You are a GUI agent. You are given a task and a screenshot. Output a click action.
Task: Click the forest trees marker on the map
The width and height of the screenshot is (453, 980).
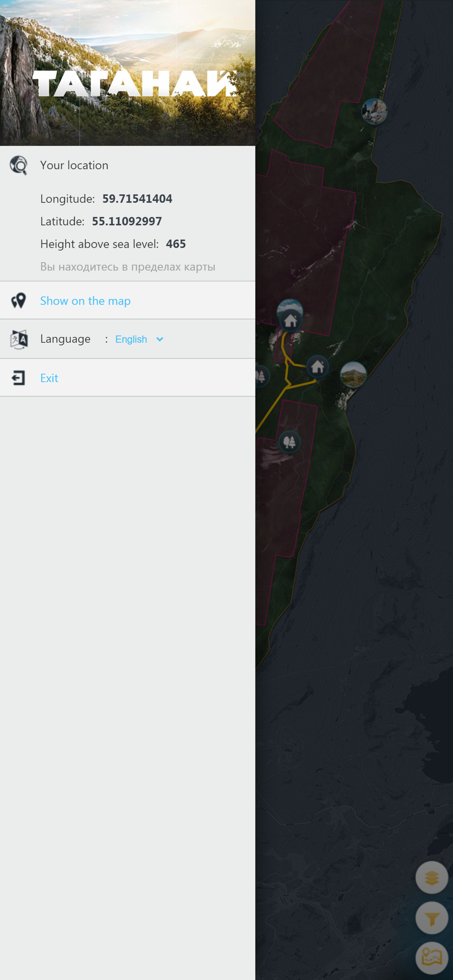[289, 442]
